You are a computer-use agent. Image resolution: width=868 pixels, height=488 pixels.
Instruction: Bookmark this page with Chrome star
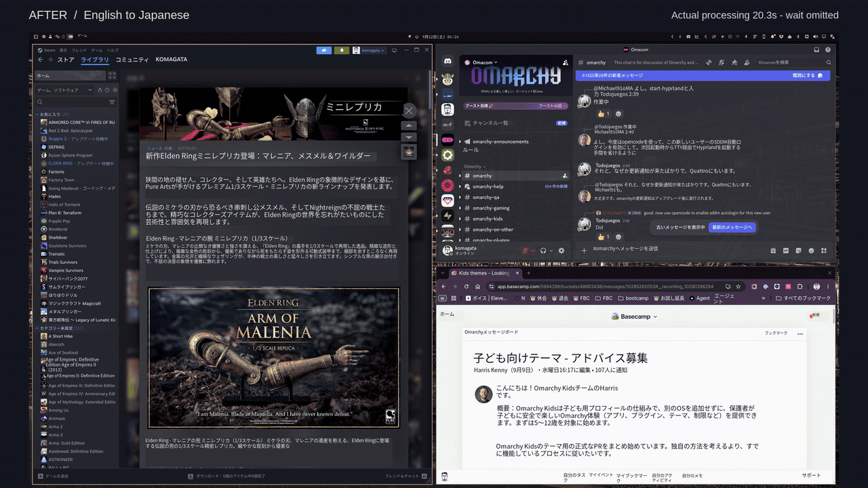tap(738, 287)
